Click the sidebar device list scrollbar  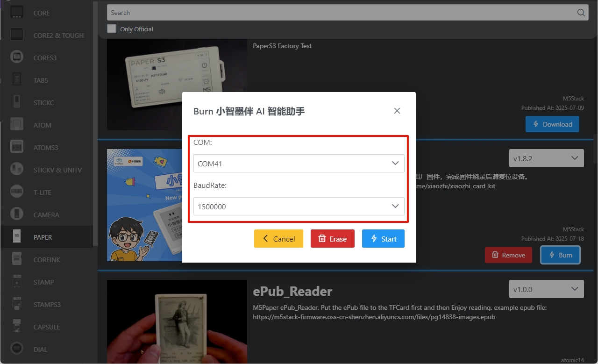[95, 124]
